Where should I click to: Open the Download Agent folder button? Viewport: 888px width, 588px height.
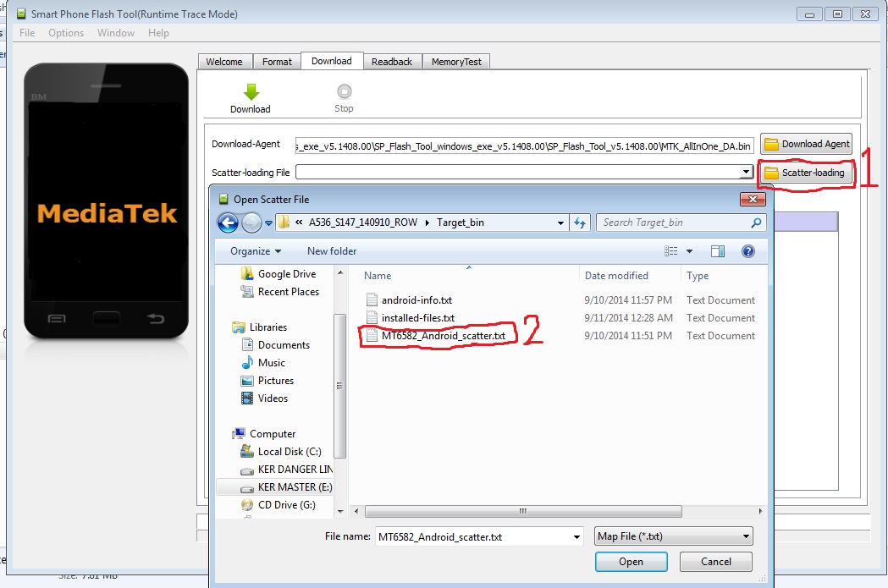tap(807, 145)
